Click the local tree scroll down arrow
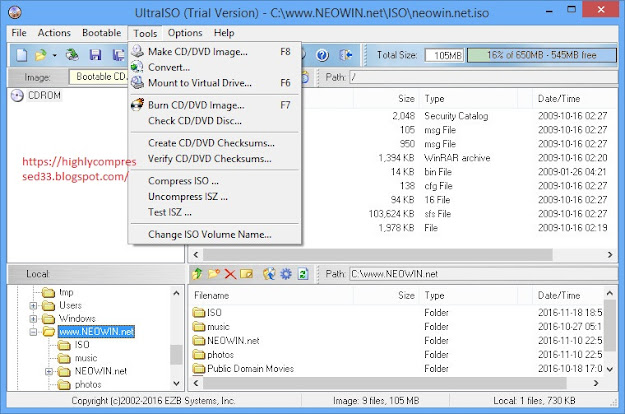Viewport: 625px width, 414px height. [x=177, y=384]
